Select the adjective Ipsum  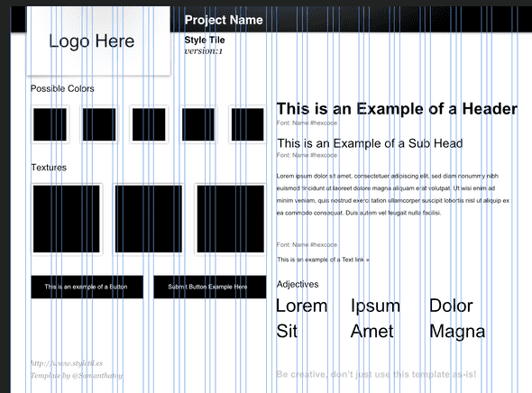(x=375, y=306)
